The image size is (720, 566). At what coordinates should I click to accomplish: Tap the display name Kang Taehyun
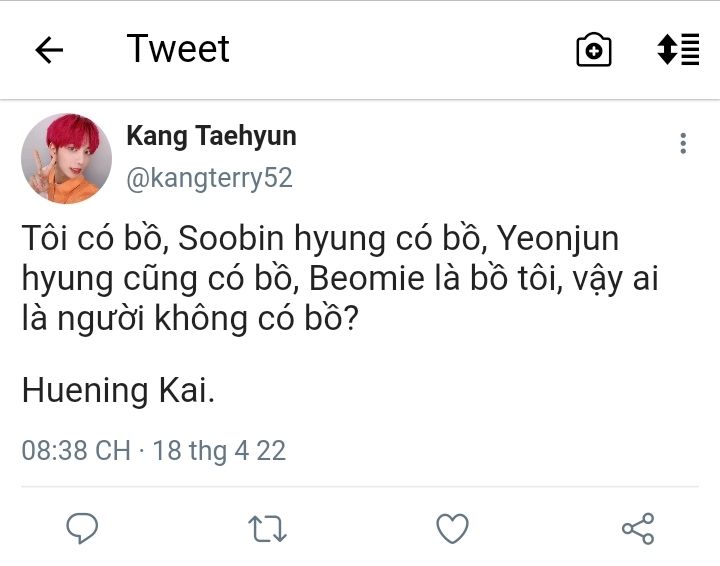point(211,136)
